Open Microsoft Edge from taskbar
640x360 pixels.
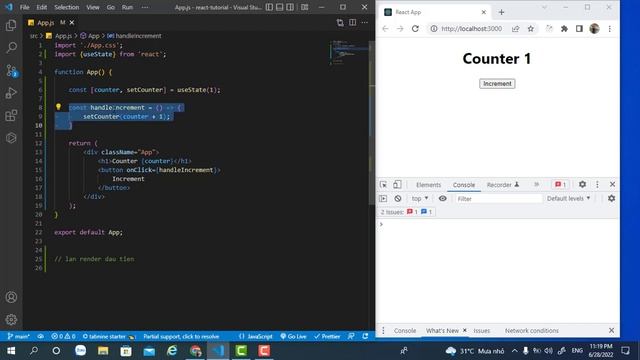tap(172, 351)
